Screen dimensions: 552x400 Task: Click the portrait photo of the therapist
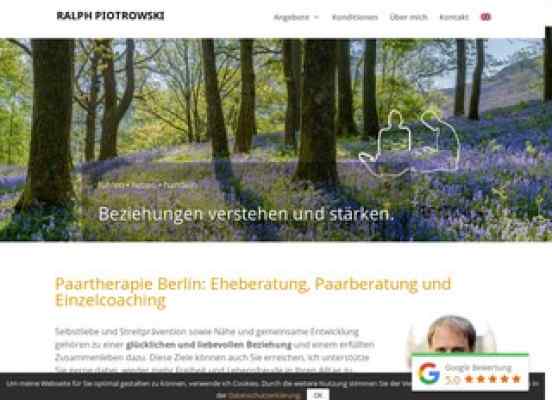452,335
